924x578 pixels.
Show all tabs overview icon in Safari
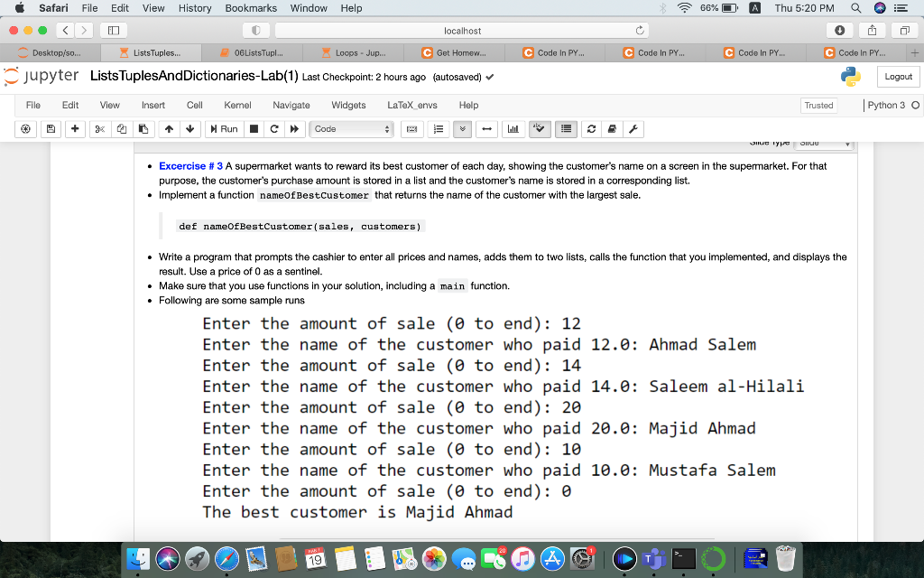[x=904, y=30]
